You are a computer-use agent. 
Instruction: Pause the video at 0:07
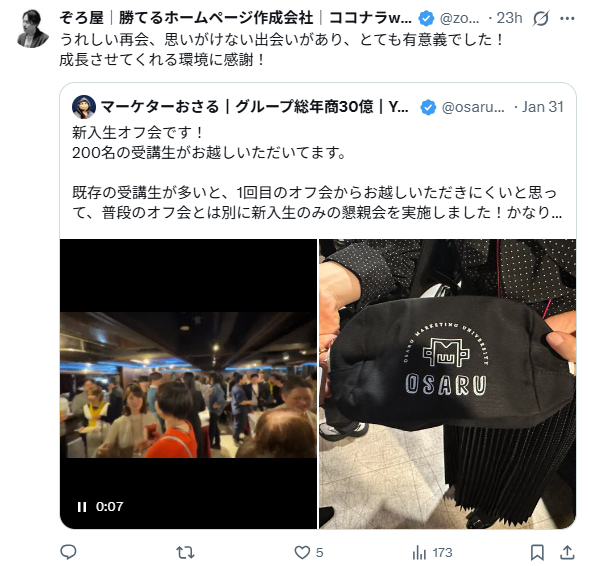pos(82,507)
